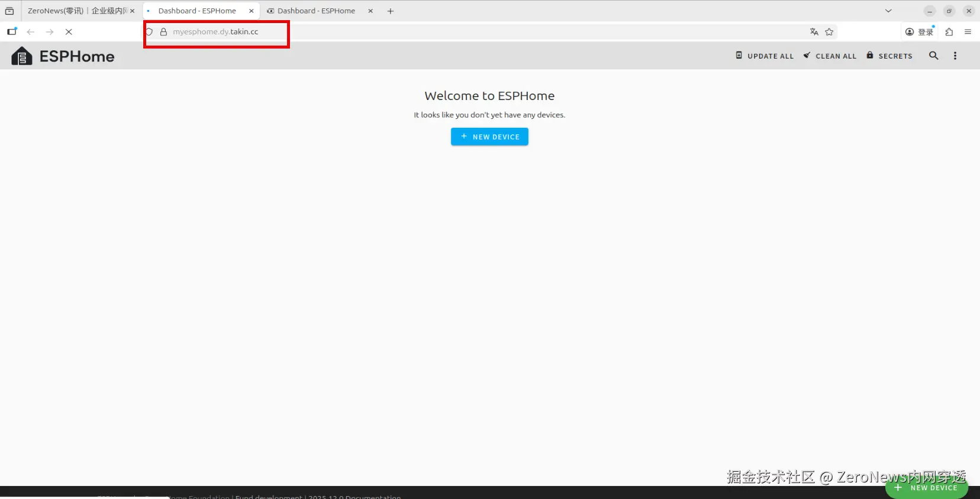Go back with the browser back arrow
This screenshot has height=499, width=980.
click(31, 32)
